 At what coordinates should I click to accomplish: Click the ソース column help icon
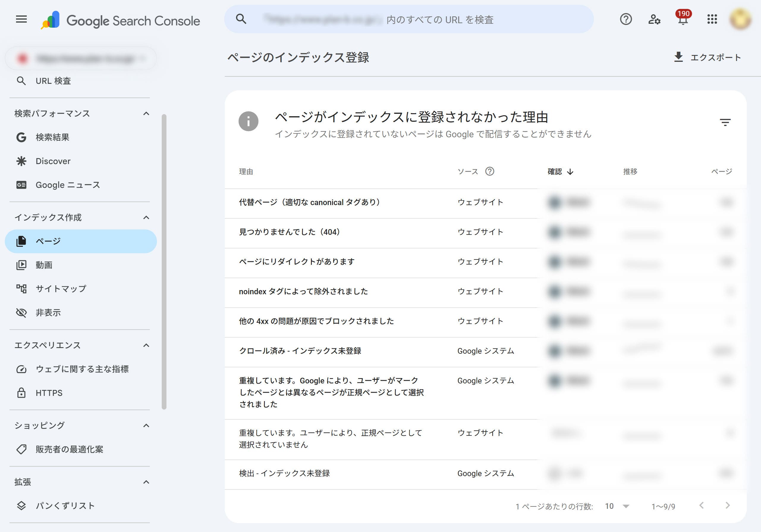[490, 171]
